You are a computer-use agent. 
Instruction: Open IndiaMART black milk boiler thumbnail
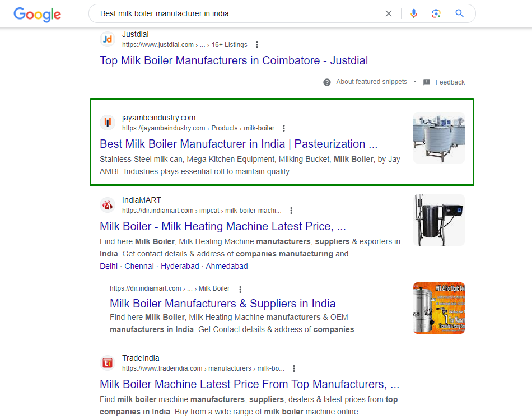coord(438,220)
